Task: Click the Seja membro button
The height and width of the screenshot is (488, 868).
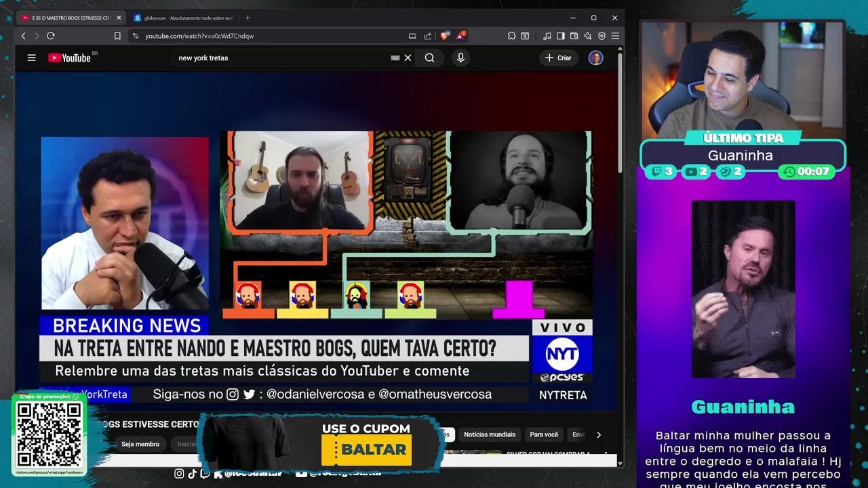Action: coord(140,444)
